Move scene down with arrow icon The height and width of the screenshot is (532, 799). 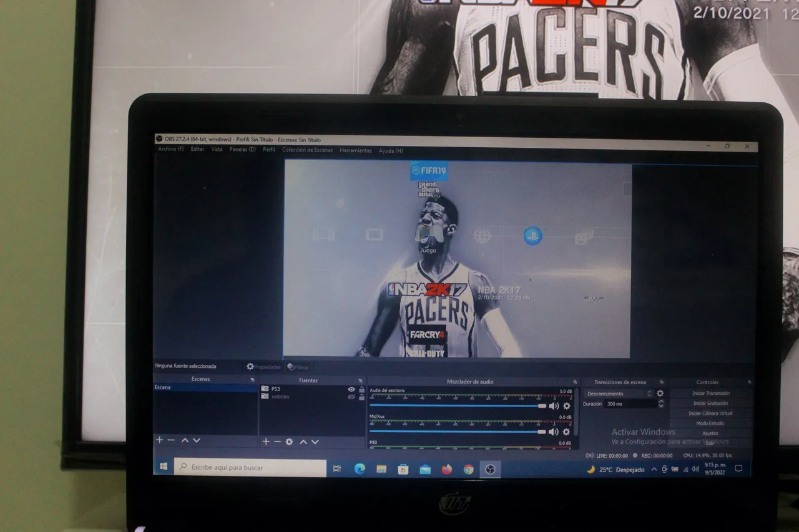pyautogui.click(x=197, y=440)
